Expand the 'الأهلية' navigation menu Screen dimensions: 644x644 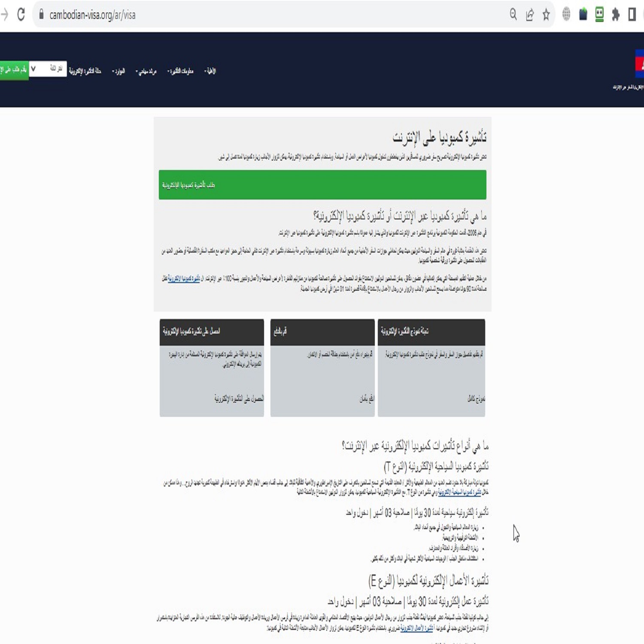tap(210, 71)
